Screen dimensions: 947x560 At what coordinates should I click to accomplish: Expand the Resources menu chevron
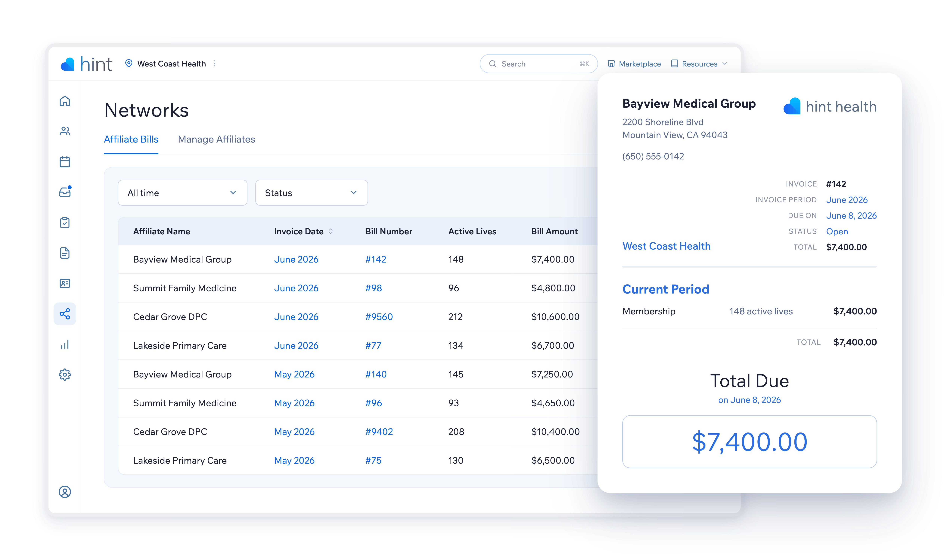click(725, 63)
